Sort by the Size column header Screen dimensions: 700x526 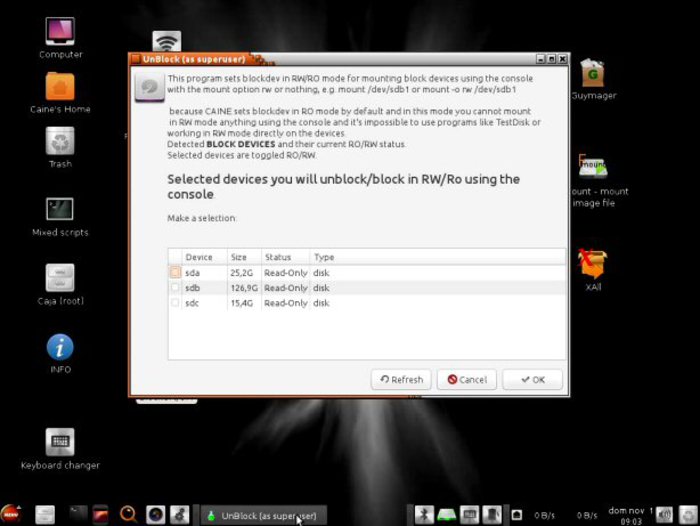click(x=244, y=257)
